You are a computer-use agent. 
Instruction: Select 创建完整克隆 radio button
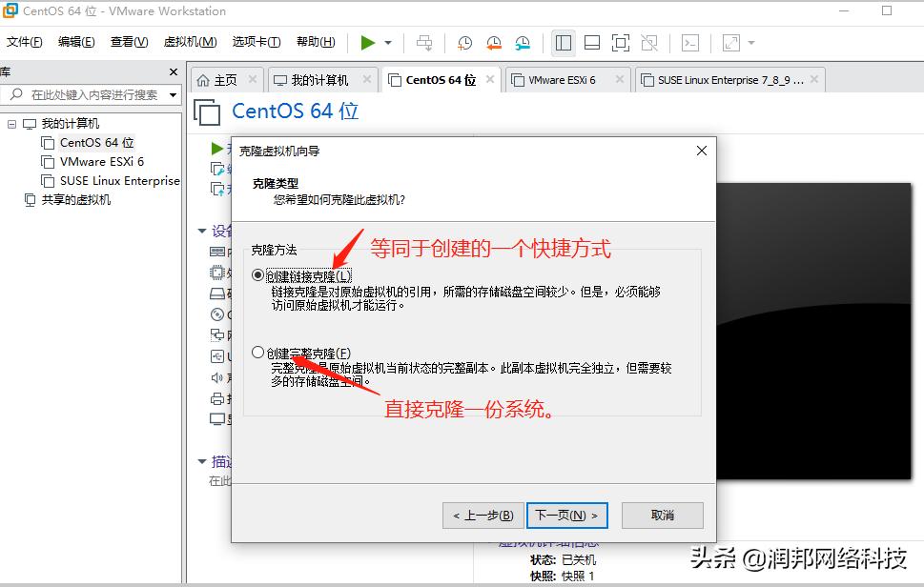point(257,351)
